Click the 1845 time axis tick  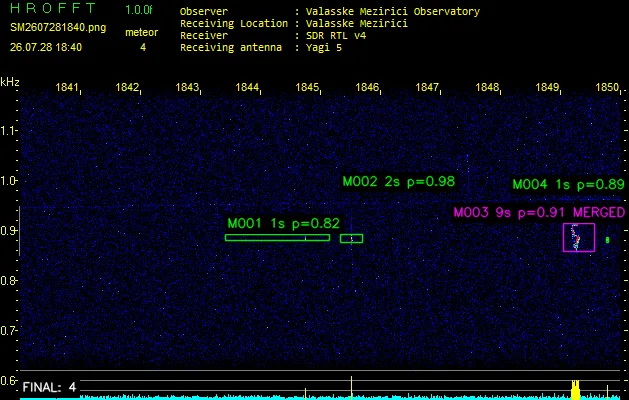(308, 87)
